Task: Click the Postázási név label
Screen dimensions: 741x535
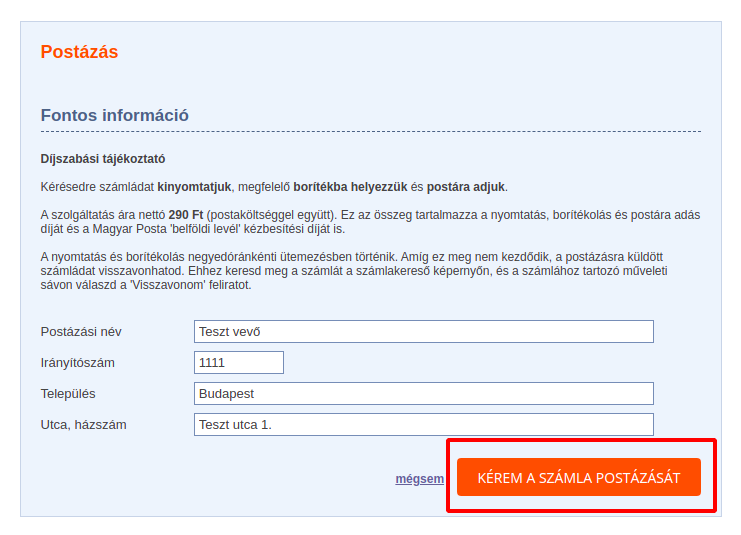Action: pos(81,332)
